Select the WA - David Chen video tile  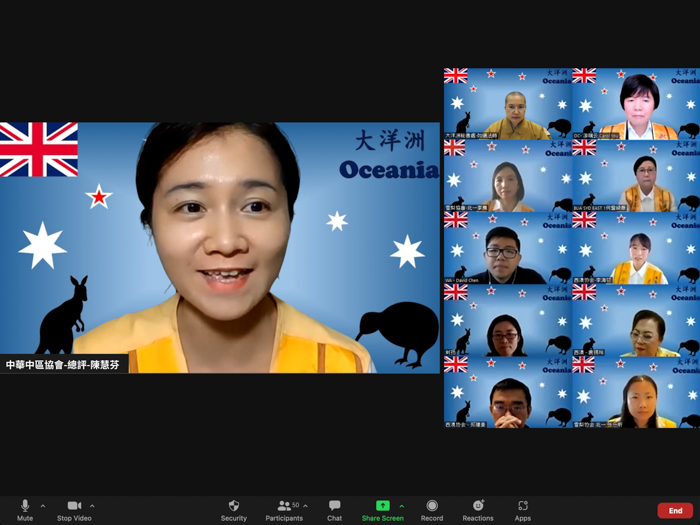tap(508, 248)
